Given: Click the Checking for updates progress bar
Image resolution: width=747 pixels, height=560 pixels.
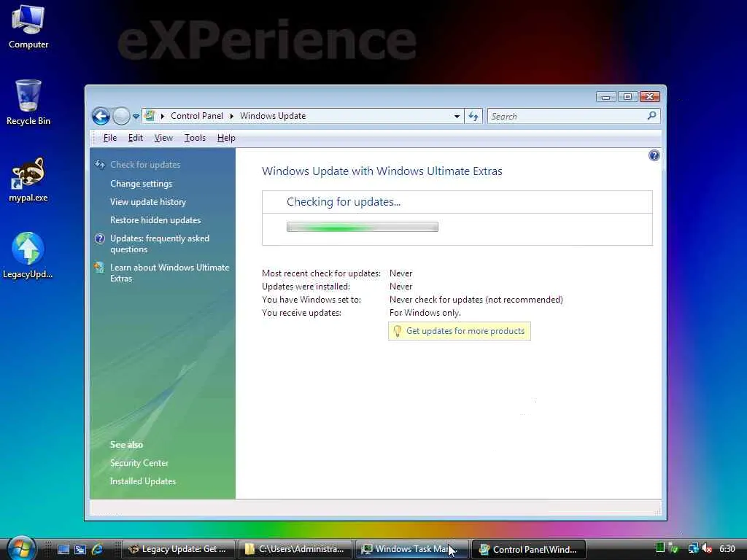Looking at the screenshot, I should tap(362, 227).
